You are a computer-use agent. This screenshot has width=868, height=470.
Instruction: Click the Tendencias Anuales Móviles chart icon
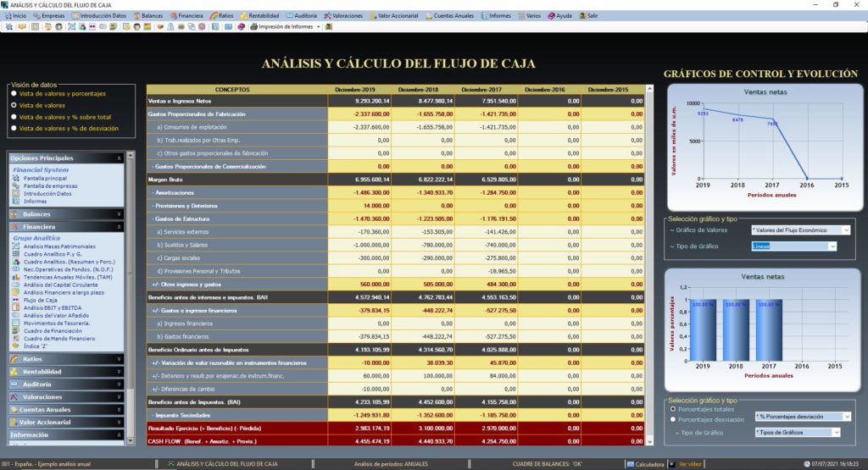click(x=15, y=278)
